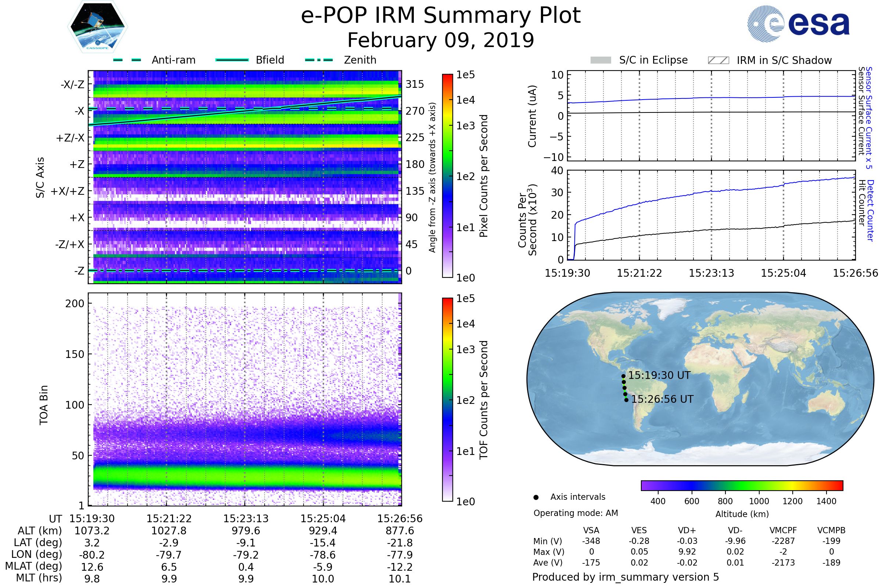Click the 15:19:30 UT label on map
The width and height of the screenshot is (882, 588).
pyautogui.click(x=659, y=375)
